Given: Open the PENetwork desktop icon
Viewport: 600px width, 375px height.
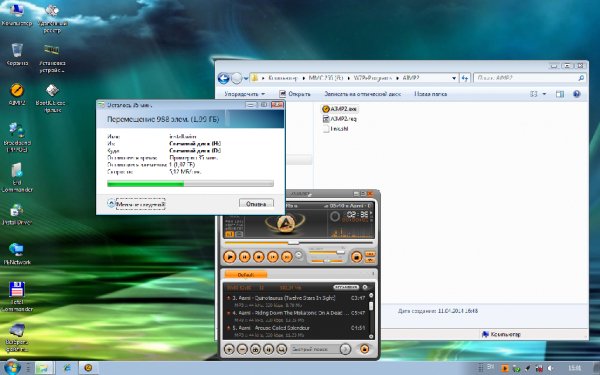Looking at the screenshot, I should coord(17,254).
